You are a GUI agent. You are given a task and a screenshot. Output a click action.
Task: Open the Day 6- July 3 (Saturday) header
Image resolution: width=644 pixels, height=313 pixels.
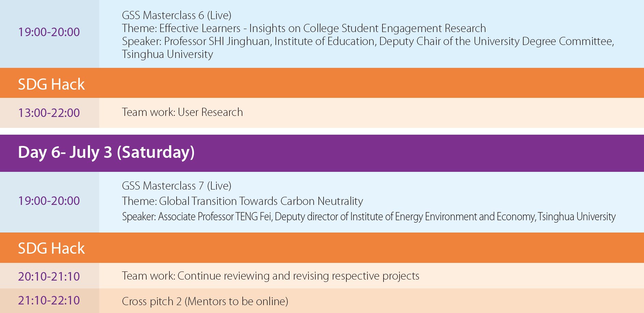pos(106,152)
